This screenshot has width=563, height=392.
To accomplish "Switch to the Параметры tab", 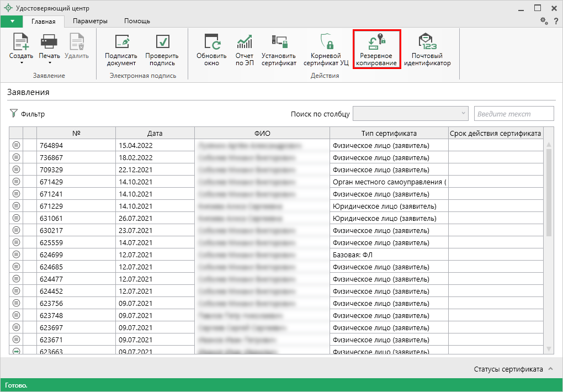I will pyautogui.click(x=90, y=21).
